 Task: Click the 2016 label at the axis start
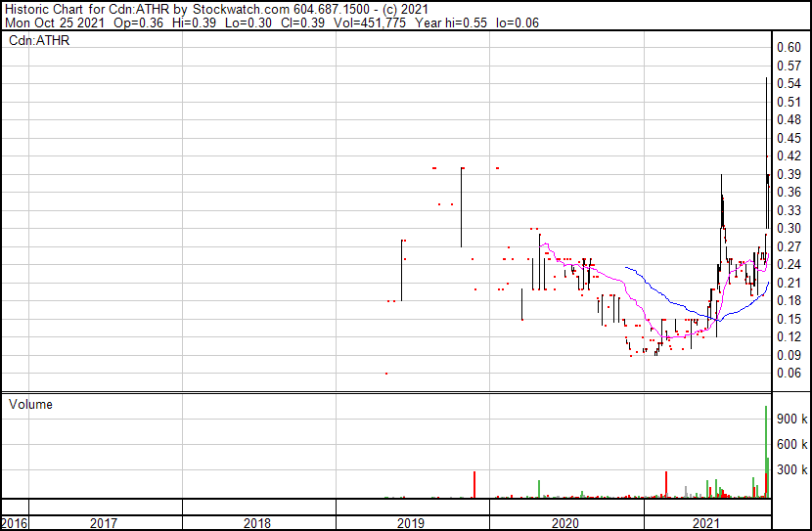tap(14, 523)
